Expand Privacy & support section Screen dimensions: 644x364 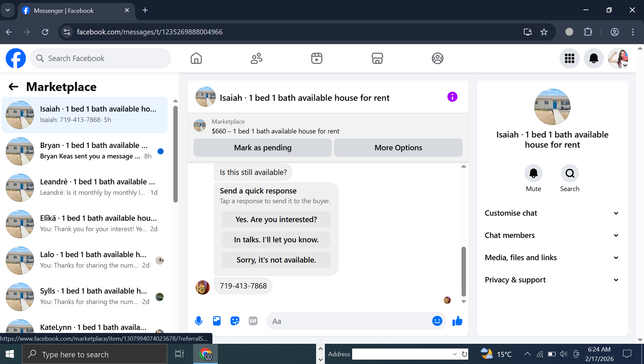click(x=552, y=280)
